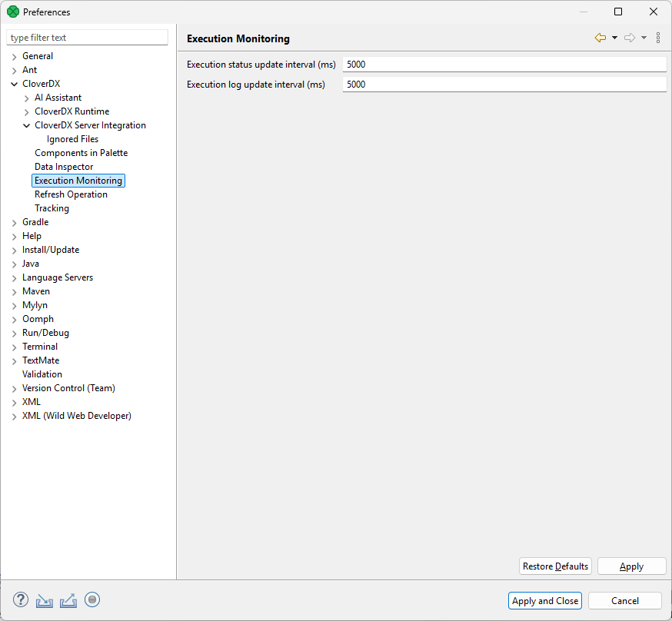This screenshot has height=621, width=672.
Task: Expand the General tree node
Action: coord(14,57)
